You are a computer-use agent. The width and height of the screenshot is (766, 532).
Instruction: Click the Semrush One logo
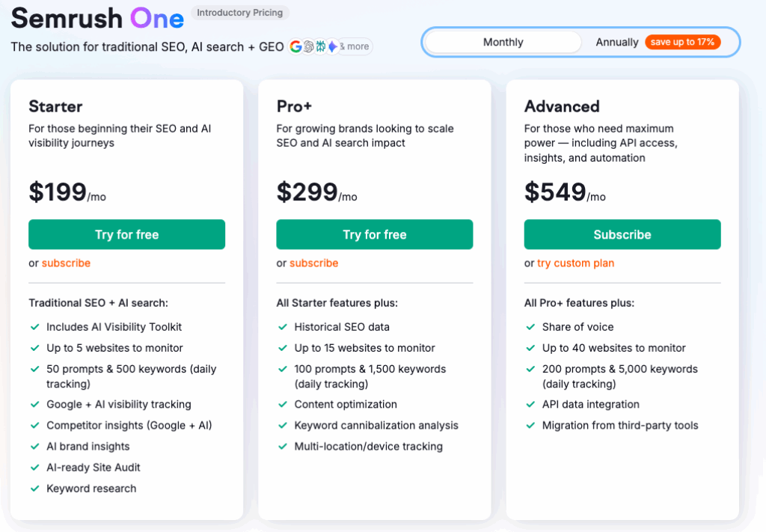coord(96,17)
